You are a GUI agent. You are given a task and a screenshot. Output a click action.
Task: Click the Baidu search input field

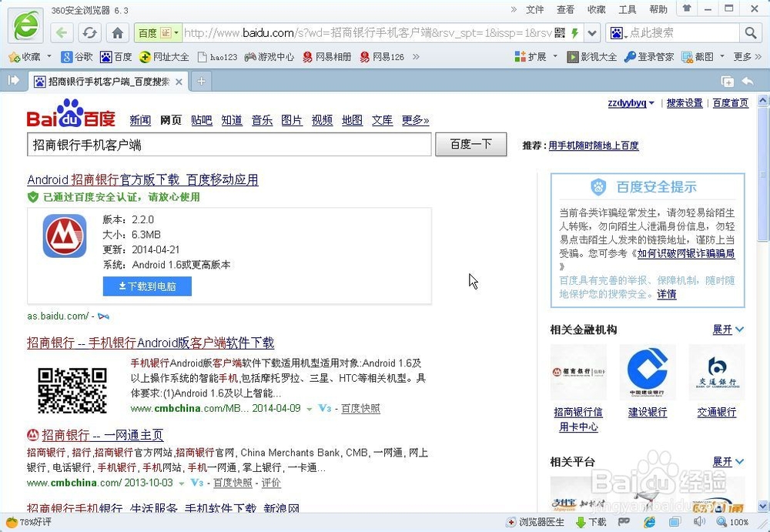pyautogui.click(x=229, y=145)
